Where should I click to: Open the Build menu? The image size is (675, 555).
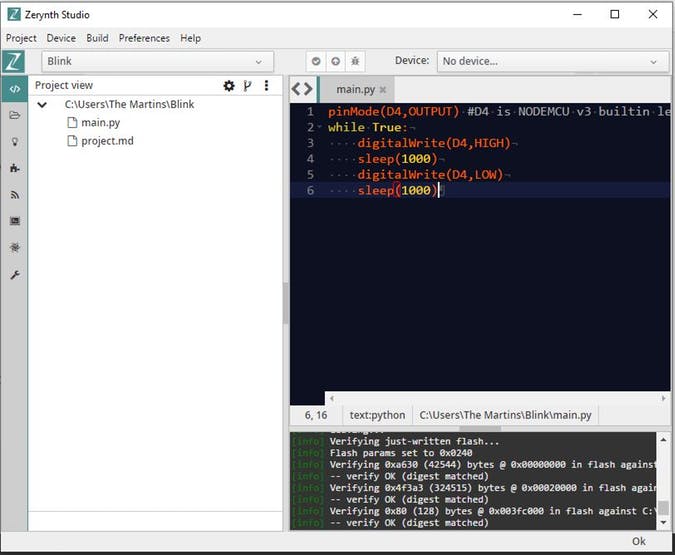97,38
